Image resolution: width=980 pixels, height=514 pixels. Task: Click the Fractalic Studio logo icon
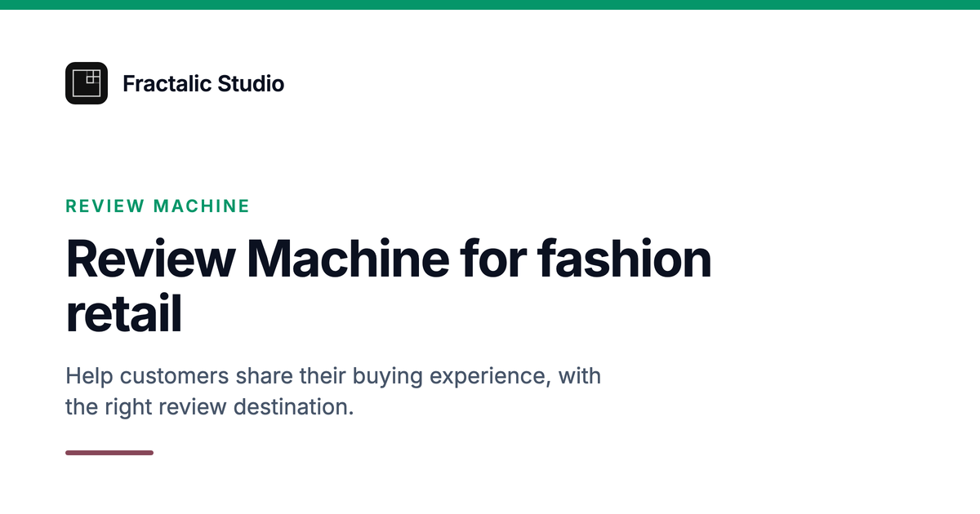click(87, 83)
